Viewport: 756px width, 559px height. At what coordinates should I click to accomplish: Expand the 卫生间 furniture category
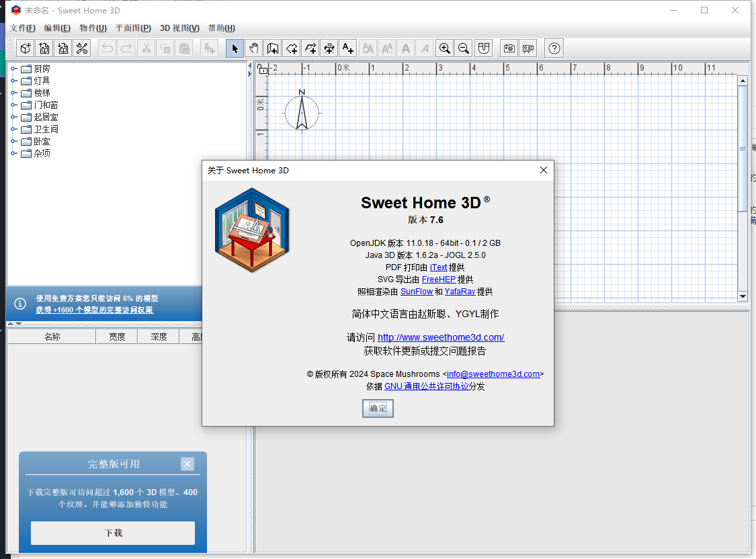point(14,129)
